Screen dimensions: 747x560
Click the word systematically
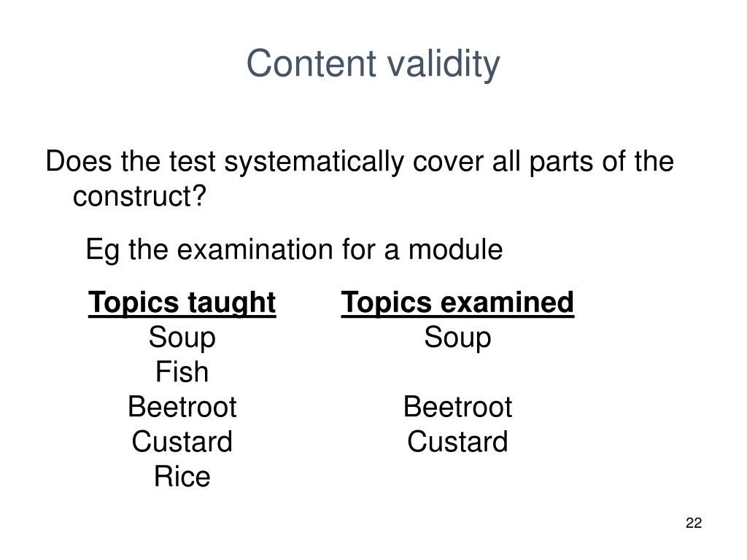[x=314, y=163]
